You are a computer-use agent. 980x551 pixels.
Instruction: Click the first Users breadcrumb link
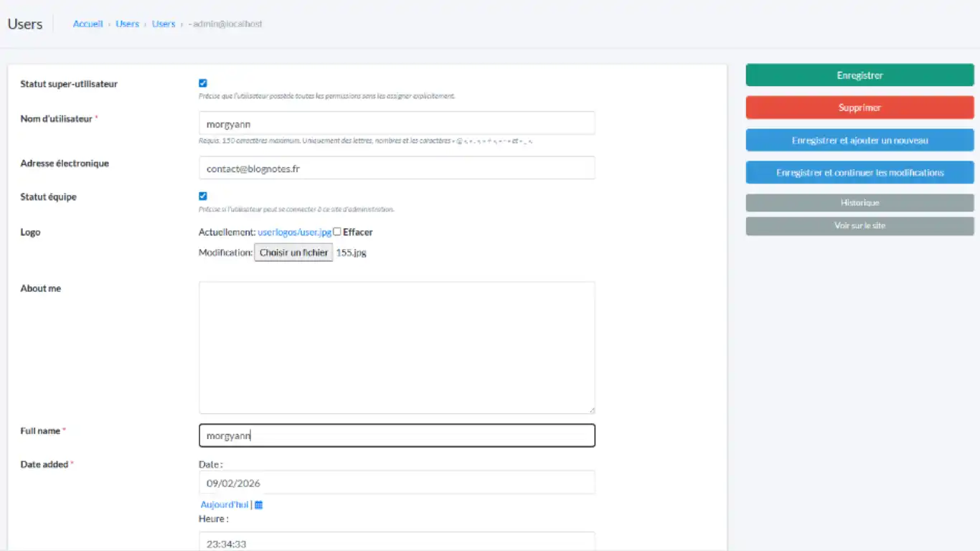click(127, 24)
